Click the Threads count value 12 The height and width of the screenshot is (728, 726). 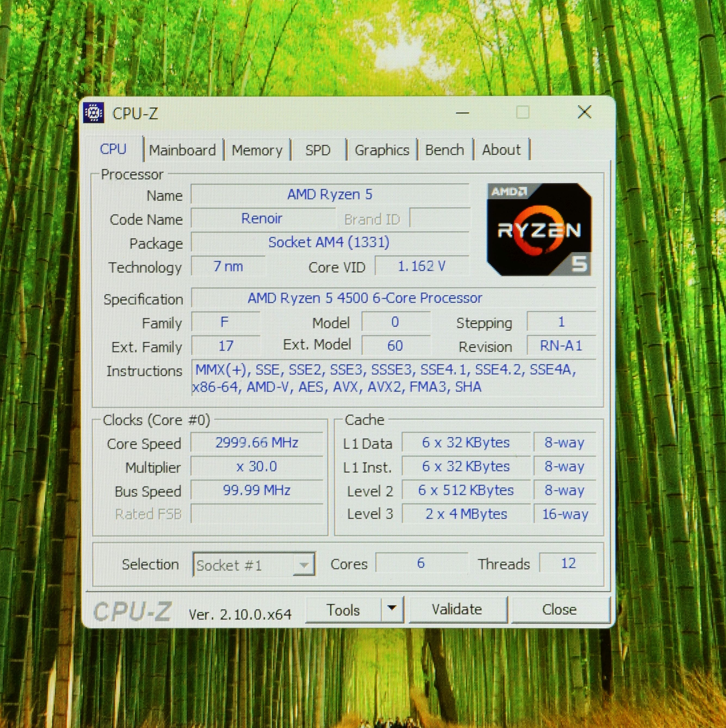[568, 564]
